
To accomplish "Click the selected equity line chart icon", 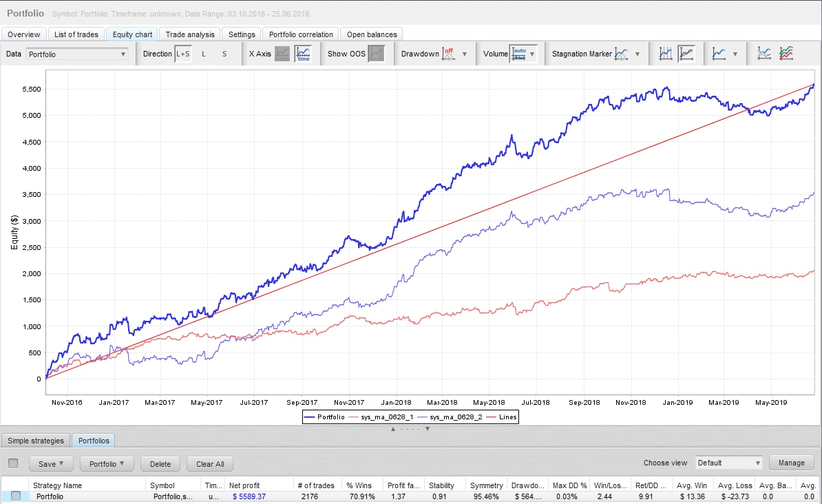I will 686,54.
